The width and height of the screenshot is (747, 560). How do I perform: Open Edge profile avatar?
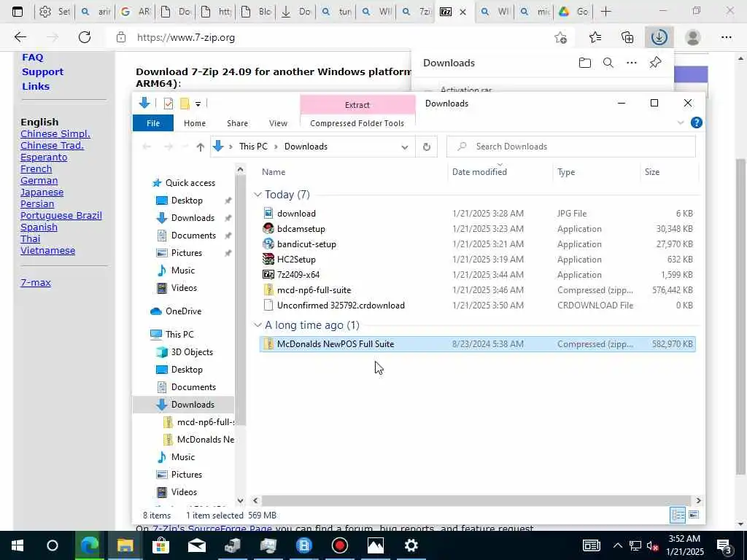[x=693, y=37]
